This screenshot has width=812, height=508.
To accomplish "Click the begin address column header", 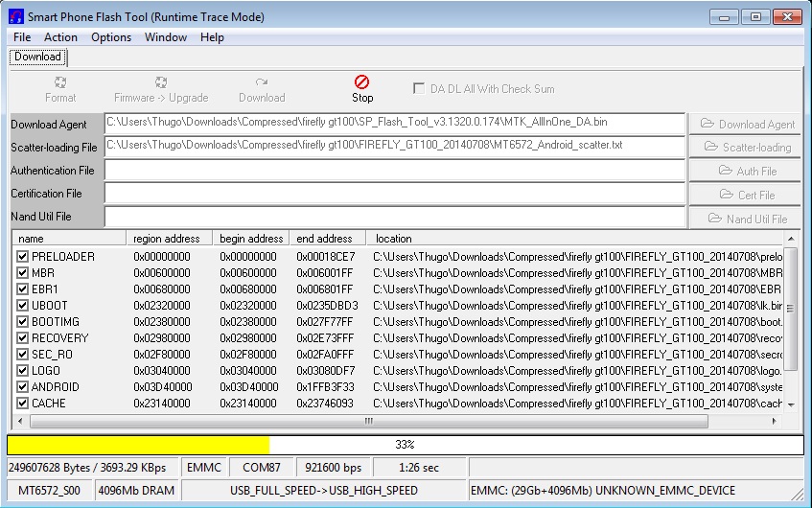I will [250, 239].
